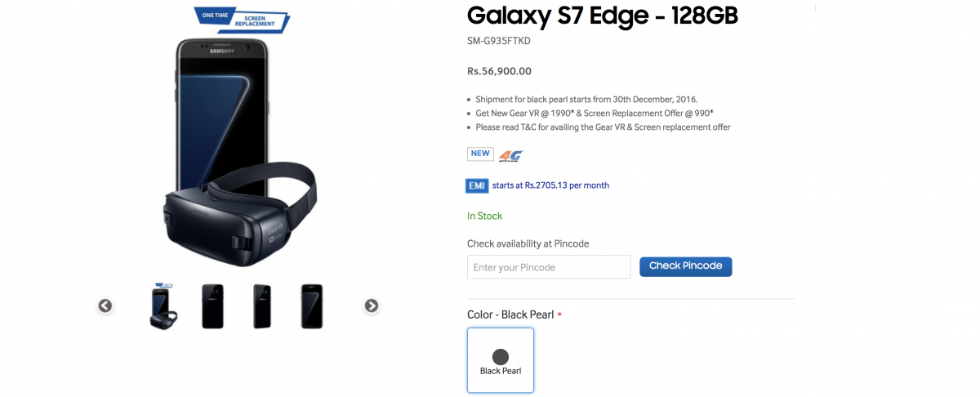The image size is (980, 397).
Task: Click the Rs.56,900.00 price
Action: click(x=499, y=71)
